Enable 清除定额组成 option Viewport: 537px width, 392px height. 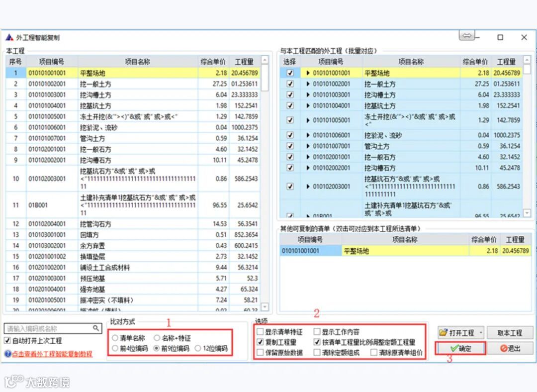click(x=317, y=352)
